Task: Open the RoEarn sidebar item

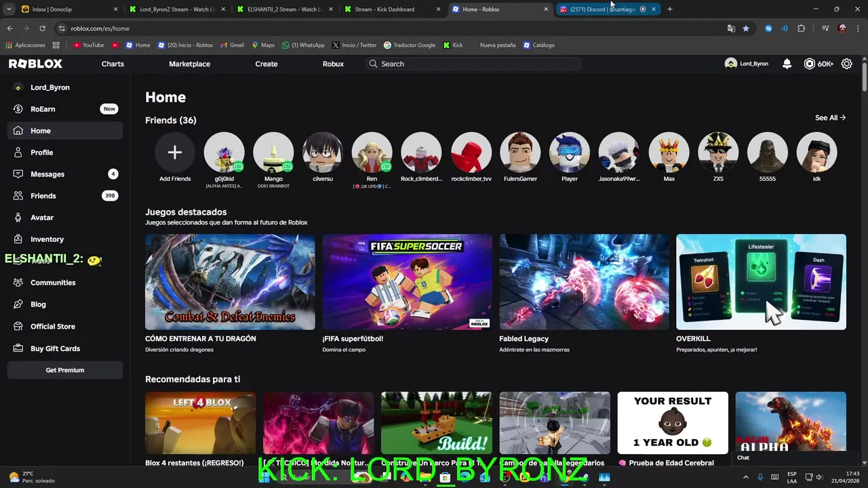Action: tap(65, 109)
